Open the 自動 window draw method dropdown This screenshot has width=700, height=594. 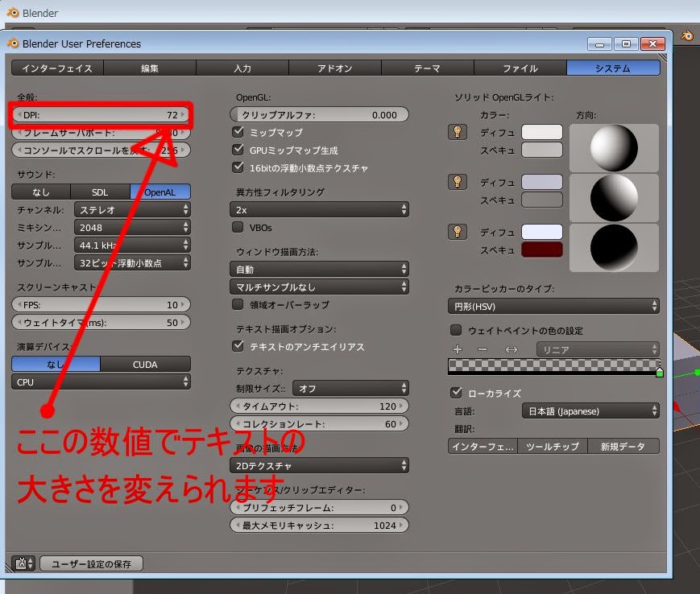pos(319,270)
